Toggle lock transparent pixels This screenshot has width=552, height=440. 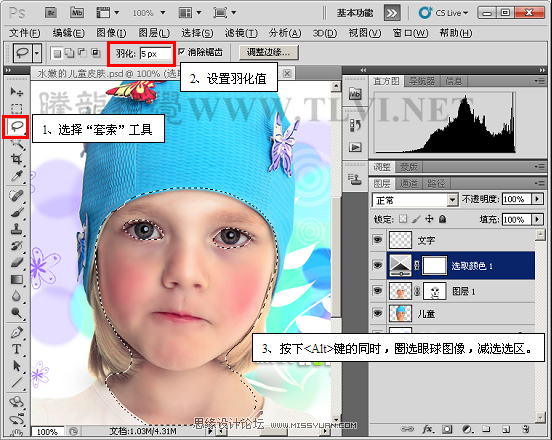(403, 219)
